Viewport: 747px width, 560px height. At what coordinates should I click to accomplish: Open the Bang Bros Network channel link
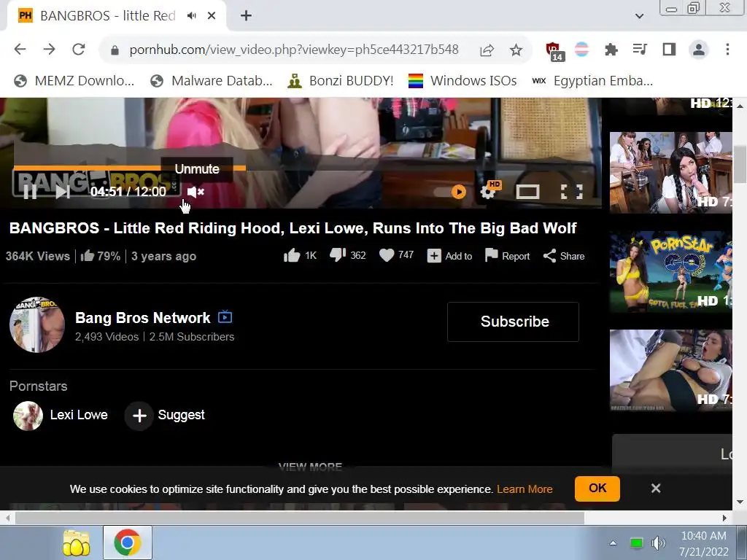[x=142, y=318]
